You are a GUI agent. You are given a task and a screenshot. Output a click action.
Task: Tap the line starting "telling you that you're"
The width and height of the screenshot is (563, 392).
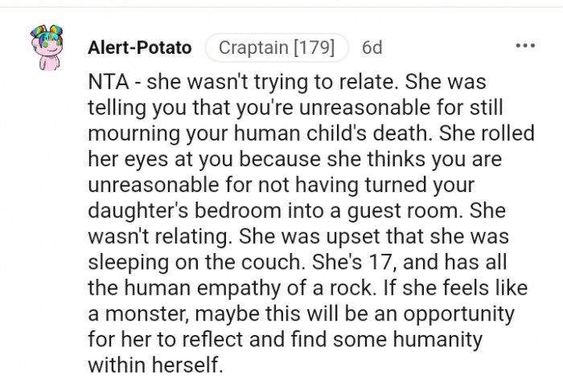[295, 107]
